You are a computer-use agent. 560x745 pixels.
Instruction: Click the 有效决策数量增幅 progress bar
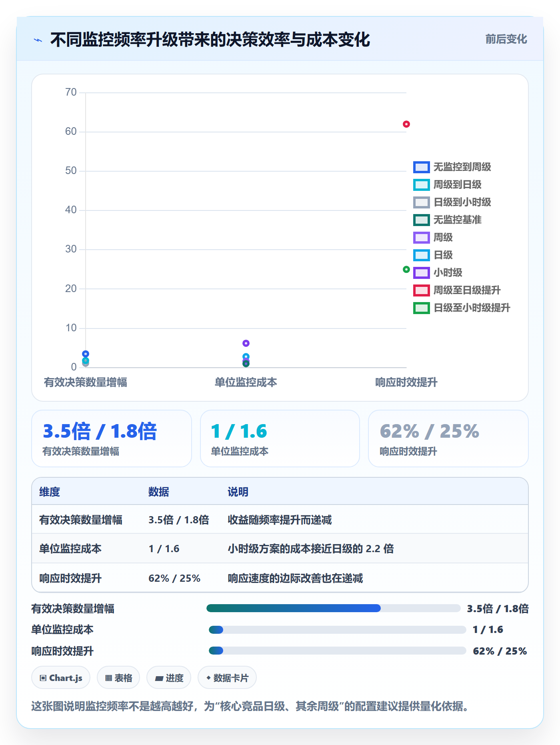[x=333, y=608]
